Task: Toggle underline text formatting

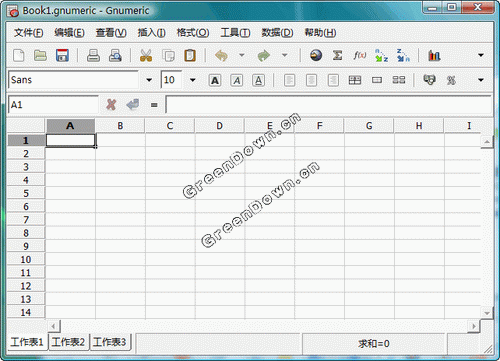Action: pos(258,80)
